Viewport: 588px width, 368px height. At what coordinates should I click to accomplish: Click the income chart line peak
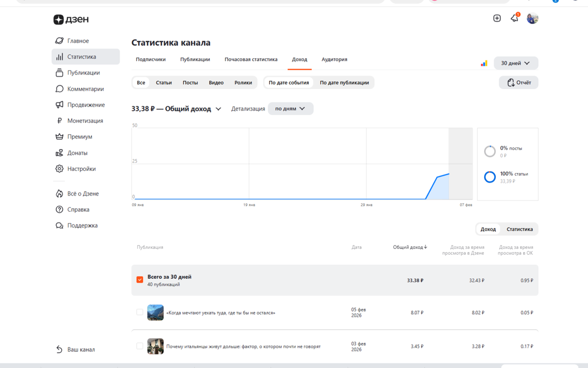click(x=449, y=173)
